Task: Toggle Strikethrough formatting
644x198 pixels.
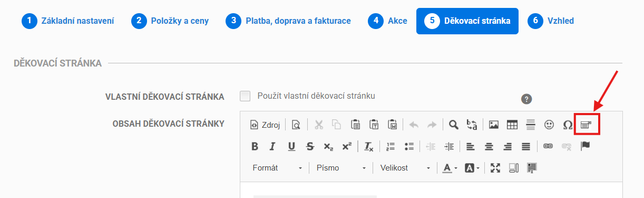Action: 310,146
